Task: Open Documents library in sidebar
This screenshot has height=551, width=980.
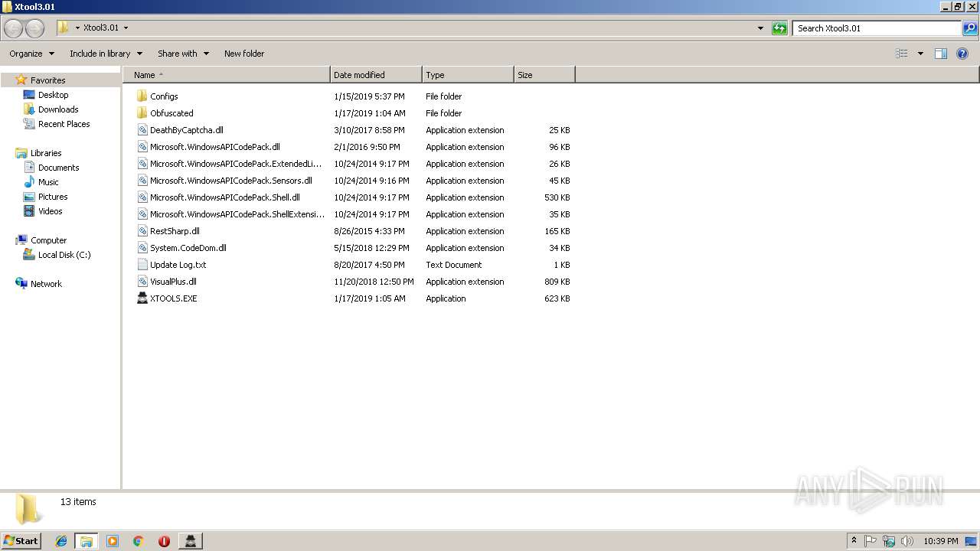Action: 58,168
